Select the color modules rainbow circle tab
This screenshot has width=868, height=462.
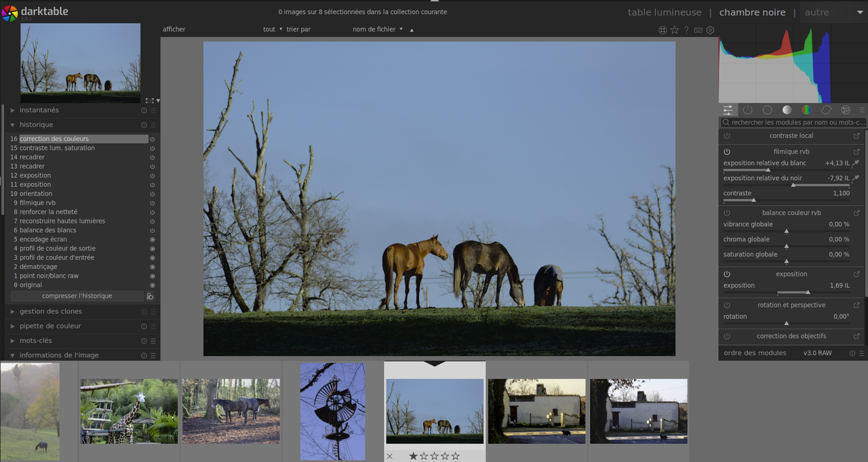[x=806, y=110]
